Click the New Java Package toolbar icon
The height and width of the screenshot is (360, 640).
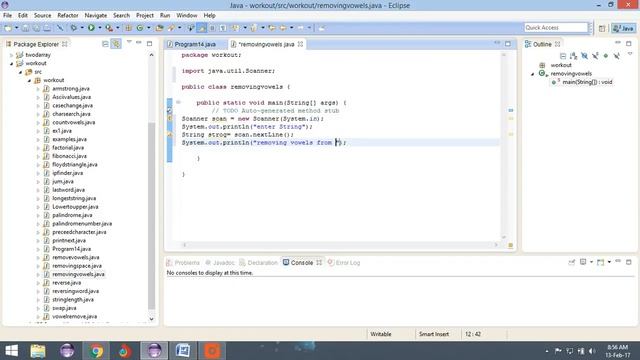129,28
